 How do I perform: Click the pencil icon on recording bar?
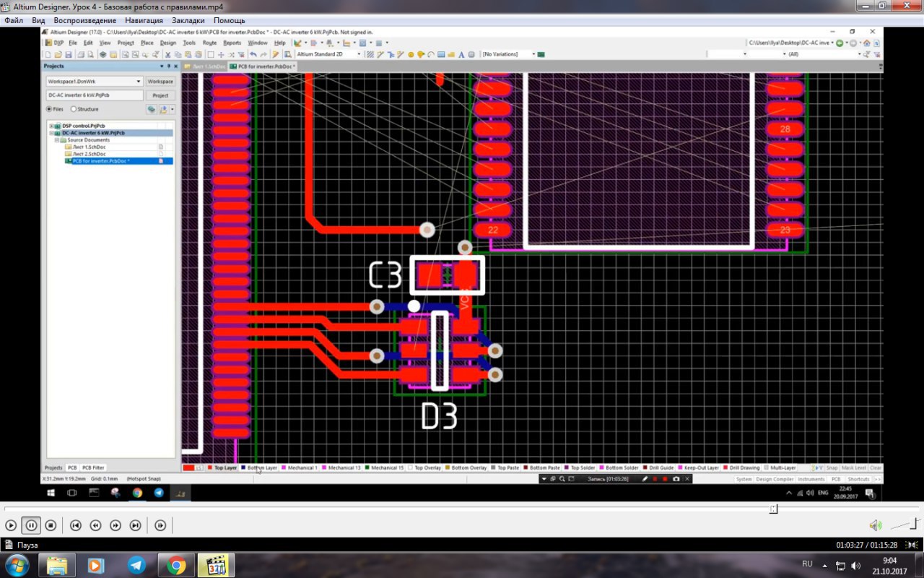[x=645, y=479]
